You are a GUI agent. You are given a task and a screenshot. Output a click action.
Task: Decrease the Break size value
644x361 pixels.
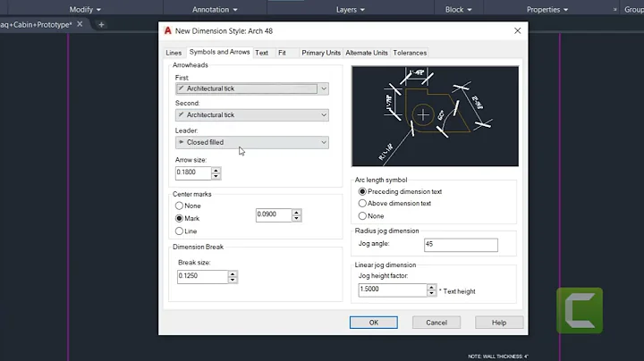[233, 280]
